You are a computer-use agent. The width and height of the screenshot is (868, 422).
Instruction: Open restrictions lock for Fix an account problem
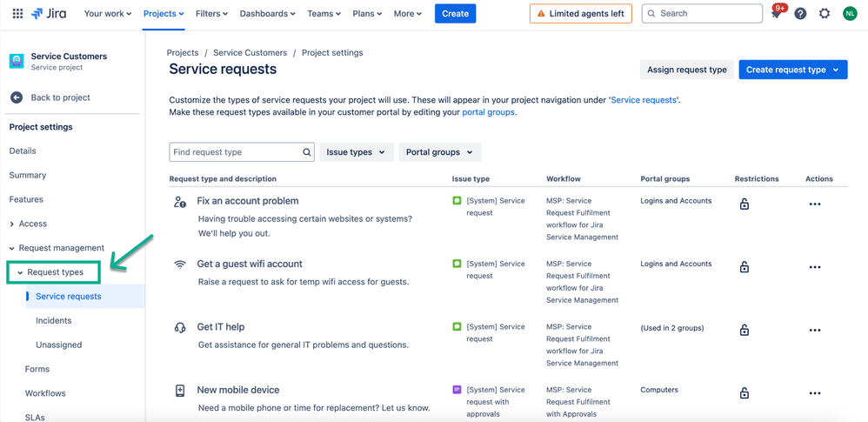744,204
